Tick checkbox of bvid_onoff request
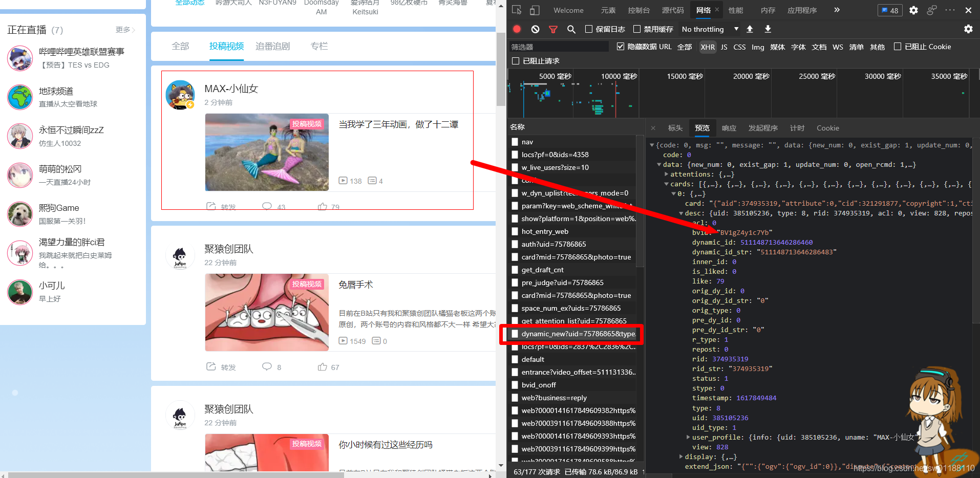The image size is (980, 478). [x=515, y=385]
